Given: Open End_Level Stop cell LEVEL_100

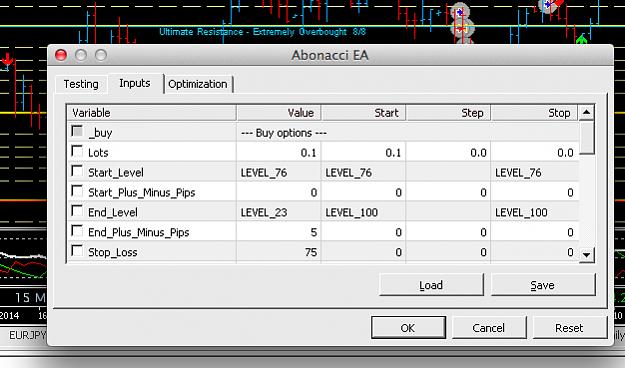Looking at the screenshot, I should click(x=535, y=213).
